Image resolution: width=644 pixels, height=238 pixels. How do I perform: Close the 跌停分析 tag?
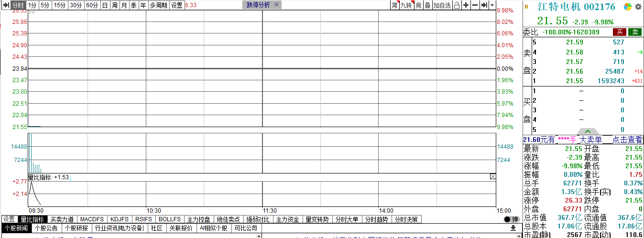276,5
